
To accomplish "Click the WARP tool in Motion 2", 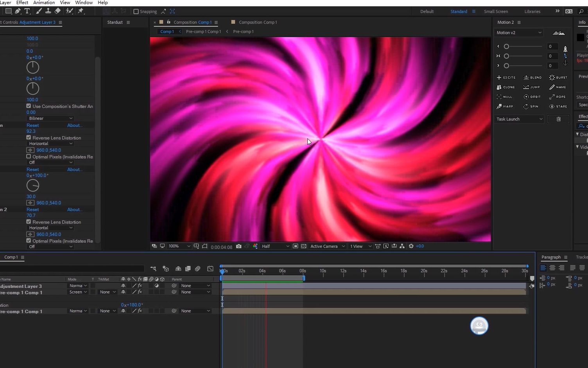I will (x=505, y=106).
